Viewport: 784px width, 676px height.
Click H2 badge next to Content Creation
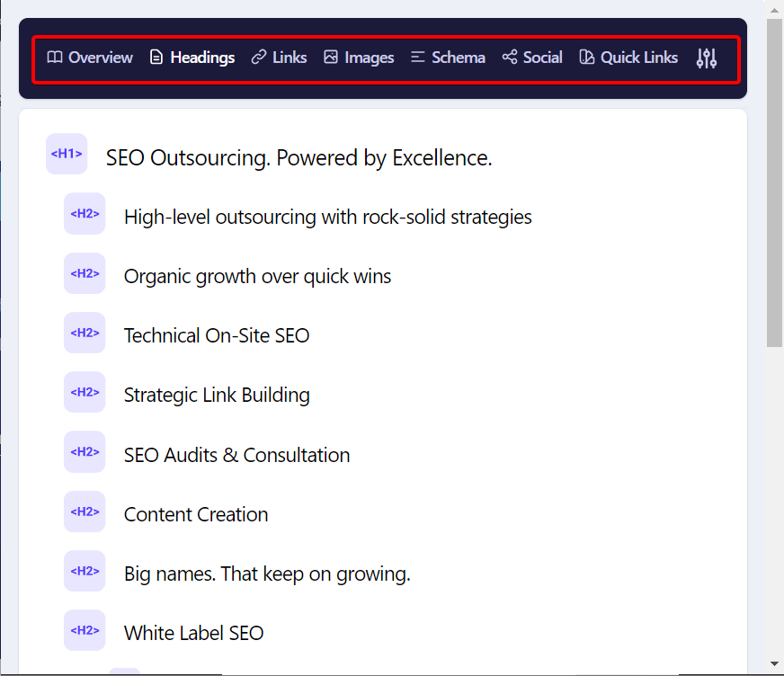click(85, 511)
